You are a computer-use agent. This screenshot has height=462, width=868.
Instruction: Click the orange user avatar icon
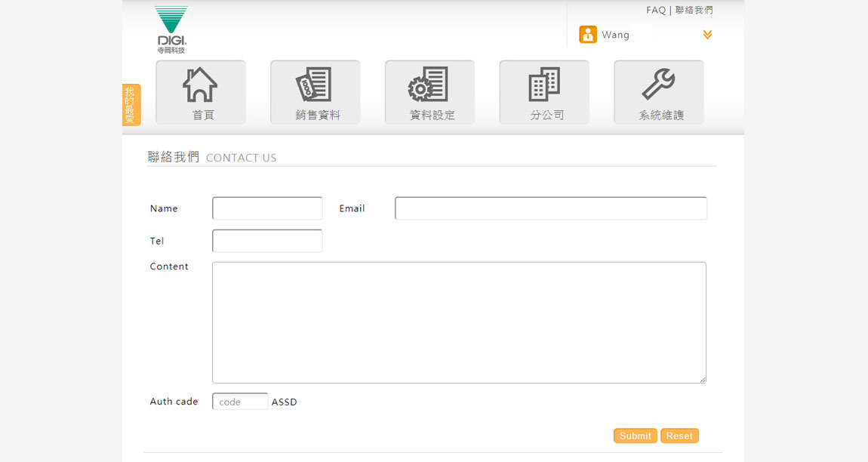588,35
